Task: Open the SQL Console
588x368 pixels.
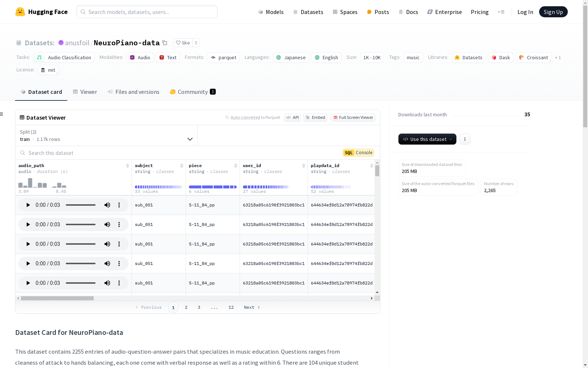Action: pos(358,153)
